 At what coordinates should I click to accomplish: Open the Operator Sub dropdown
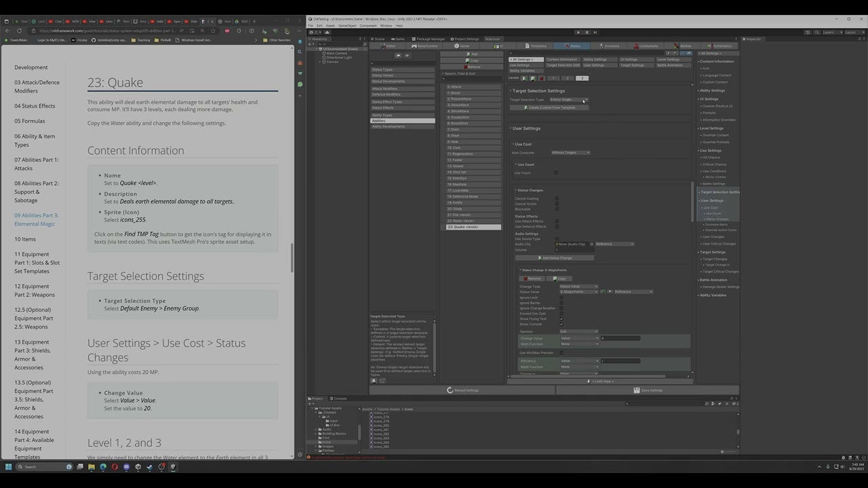pos(578,331)
